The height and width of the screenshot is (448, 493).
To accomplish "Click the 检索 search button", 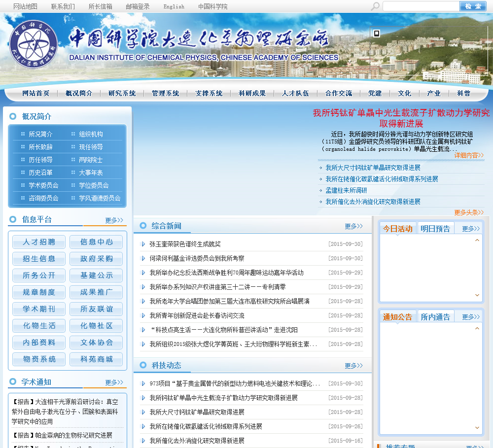I will 473,6.
